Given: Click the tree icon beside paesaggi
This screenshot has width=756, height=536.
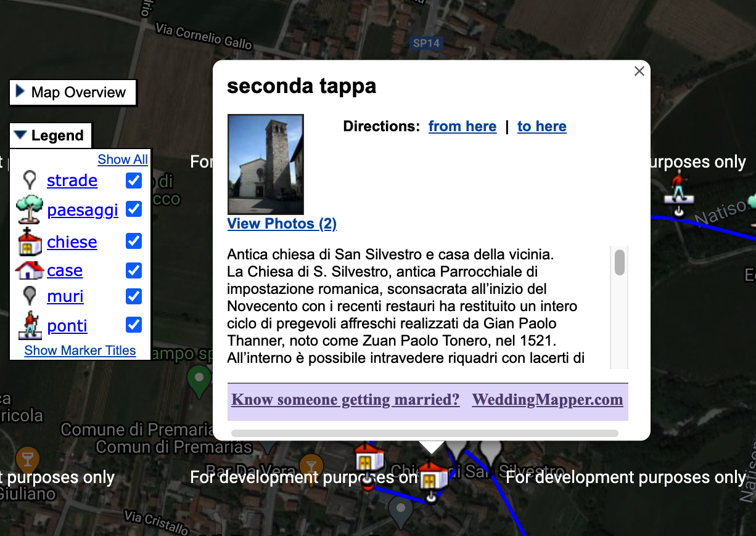Looking at the screenshot, I should coord(30,209).
